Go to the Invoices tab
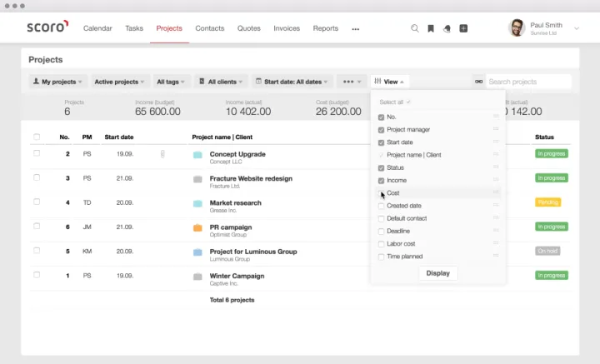 287,28
